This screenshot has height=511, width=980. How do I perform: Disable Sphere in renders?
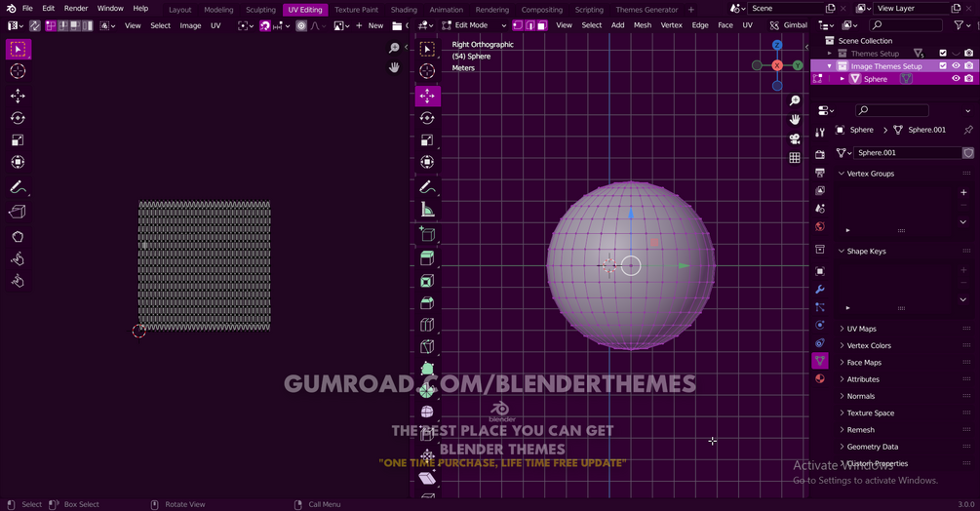tap(968, 79)
